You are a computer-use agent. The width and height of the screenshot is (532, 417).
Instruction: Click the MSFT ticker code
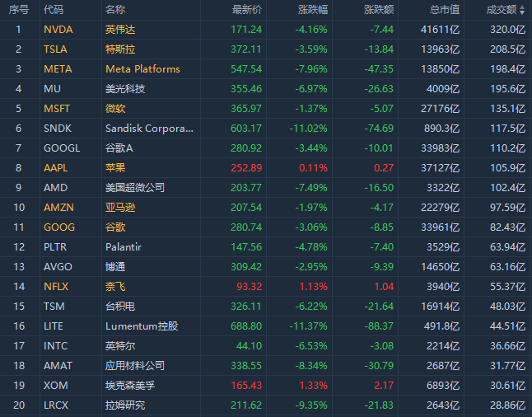(x=58, y=108)
